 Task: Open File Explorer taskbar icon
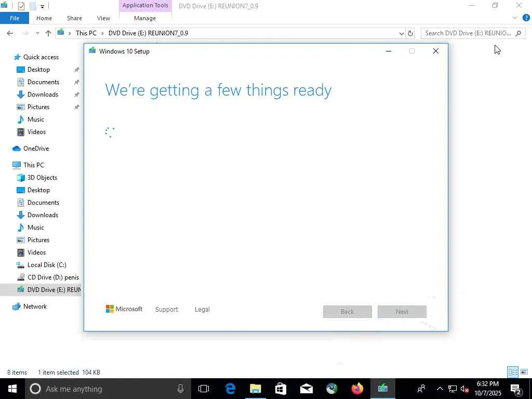(256, 389)
